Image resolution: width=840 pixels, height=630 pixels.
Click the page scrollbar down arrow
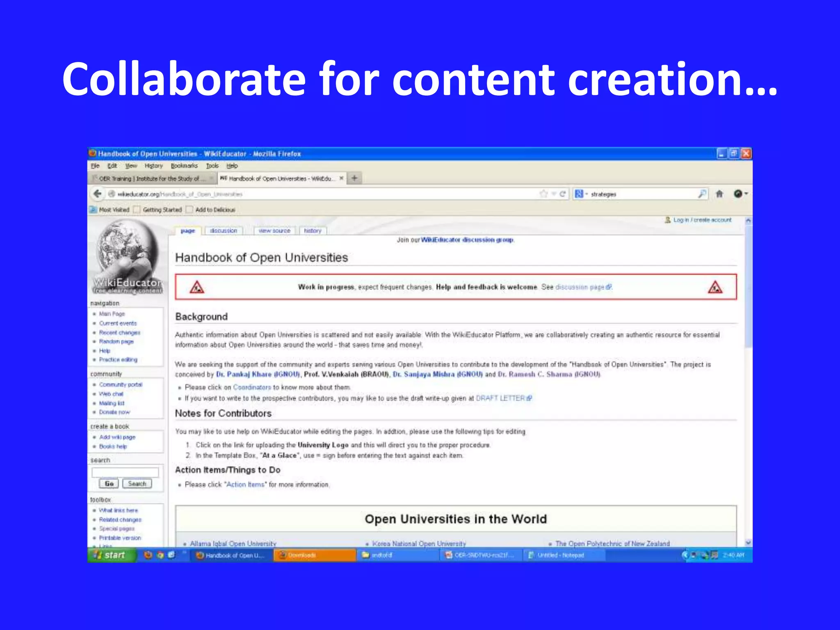pyautogui.click(x=748, y=543)
